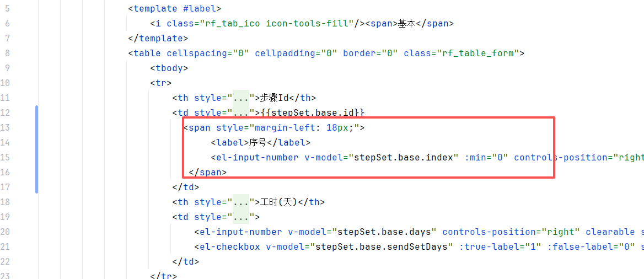This screenshot has width=644, height=279.
Task: Expand the folded style on line 19 td tag
Action: click(x=240, y=217)
